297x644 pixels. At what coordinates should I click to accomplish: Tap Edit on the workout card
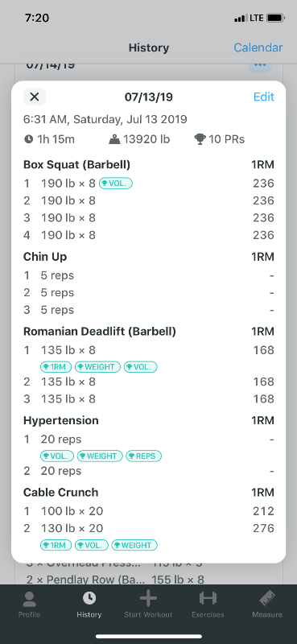click(x=264, y=97)
